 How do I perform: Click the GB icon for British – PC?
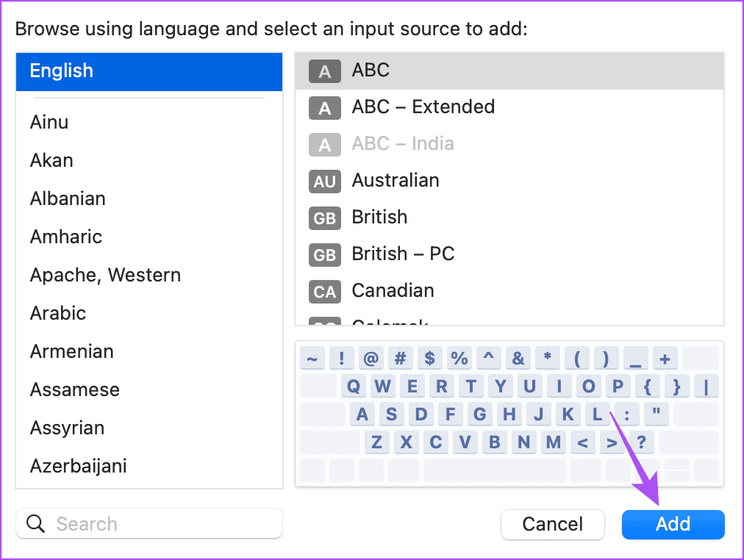click(324, 255)
